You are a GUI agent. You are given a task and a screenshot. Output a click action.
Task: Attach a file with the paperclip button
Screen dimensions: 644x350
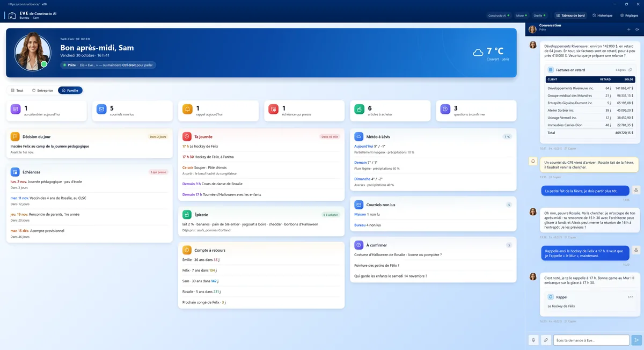[546, 340]
